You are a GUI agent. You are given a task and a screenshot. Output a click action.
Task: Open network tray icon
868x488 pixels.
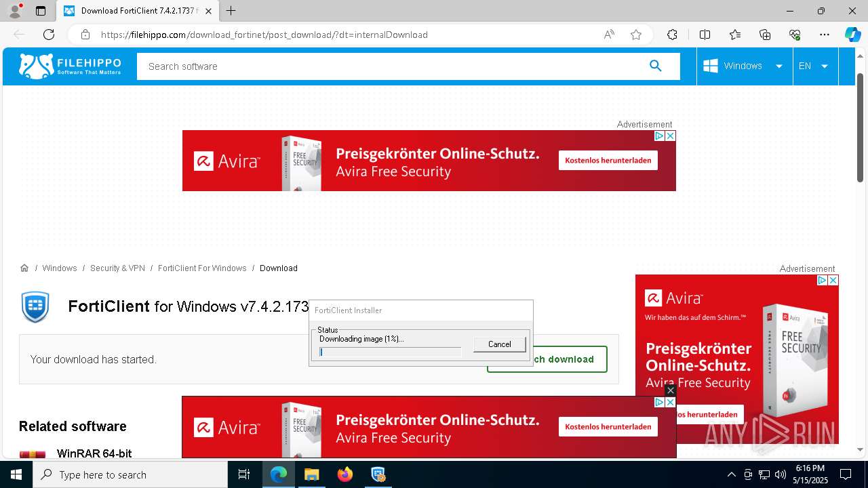pos(764,474)
